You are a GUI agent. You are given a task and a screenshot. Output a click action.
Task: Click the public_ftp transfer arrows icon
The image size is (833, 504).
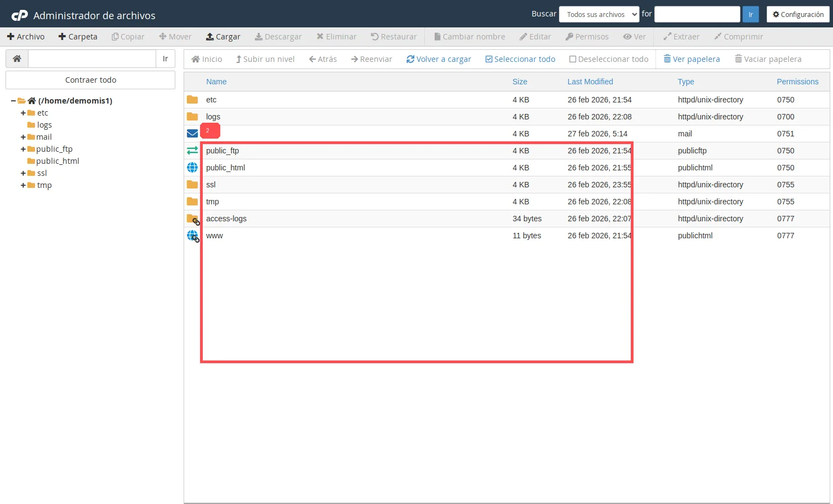(192, 151)
